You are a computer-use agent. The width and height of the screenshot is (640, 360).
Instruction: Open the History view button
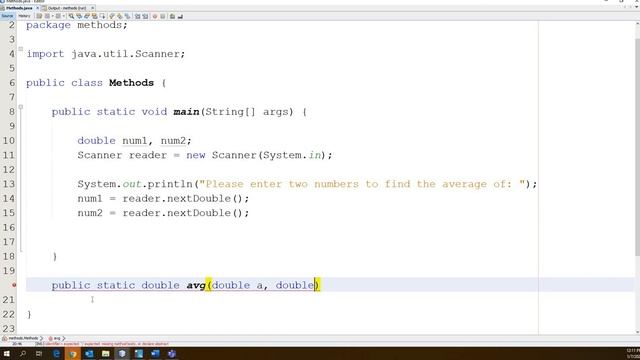tap(24, 16)
